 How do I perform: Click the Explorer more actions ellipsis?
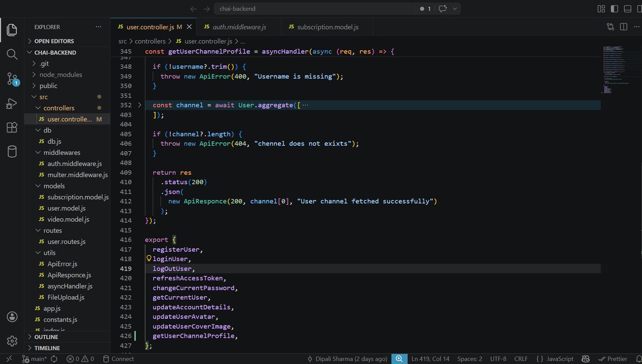pyautogui.click(x=98, y=27)
